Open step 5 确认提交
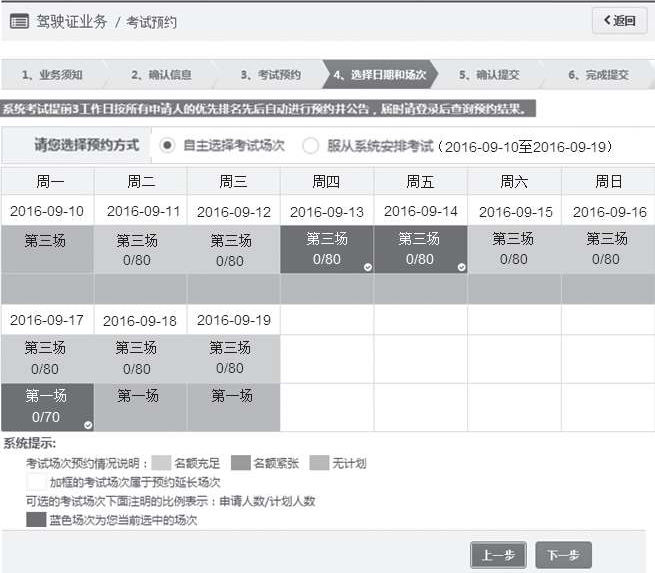The width and height of the screenshot is (655, 573). click(488, 75)
